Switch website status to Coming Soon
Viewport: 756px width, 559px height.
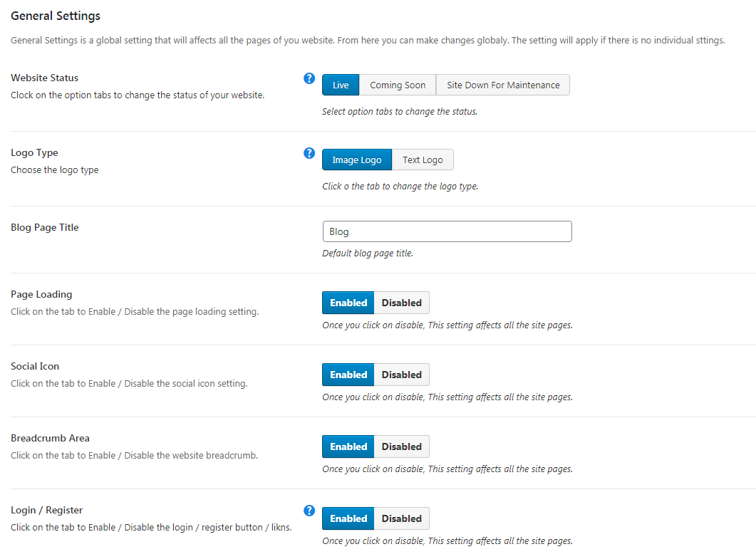coord(398,85)
